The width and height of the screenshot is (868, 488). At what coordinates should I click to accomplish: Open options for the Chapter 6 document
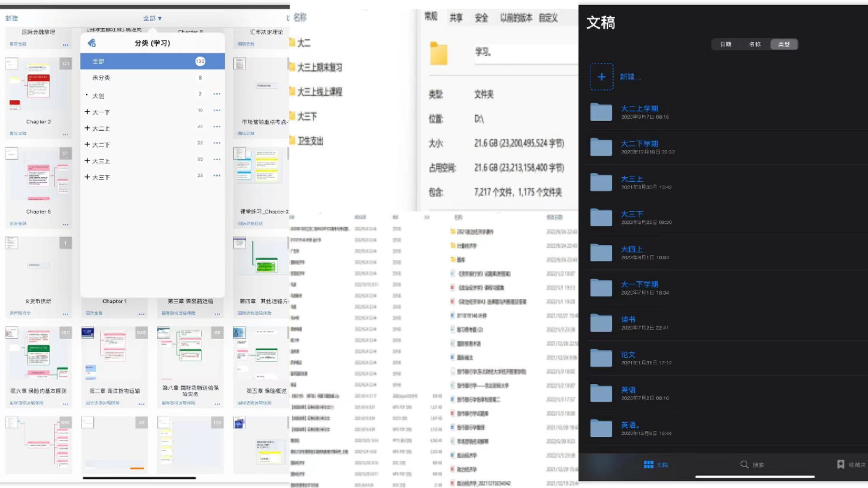[x=66, y=224]
